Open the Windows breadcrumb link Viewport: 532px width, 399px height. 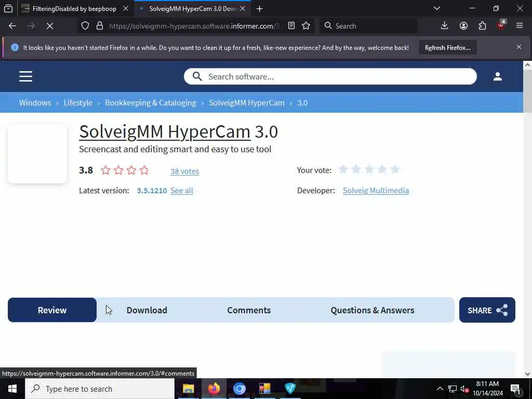[35, 102]
